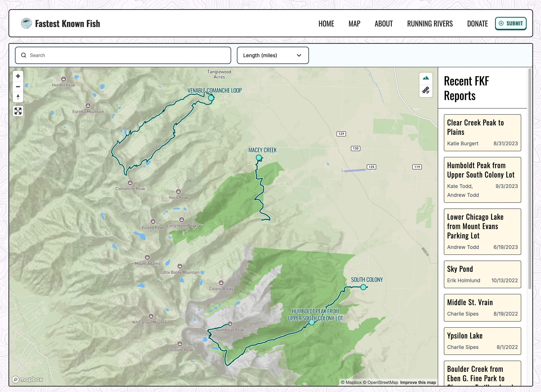Screen dimensions: 541x392
Task: Select the South Colony marker
Action: (x=363, y=287)
